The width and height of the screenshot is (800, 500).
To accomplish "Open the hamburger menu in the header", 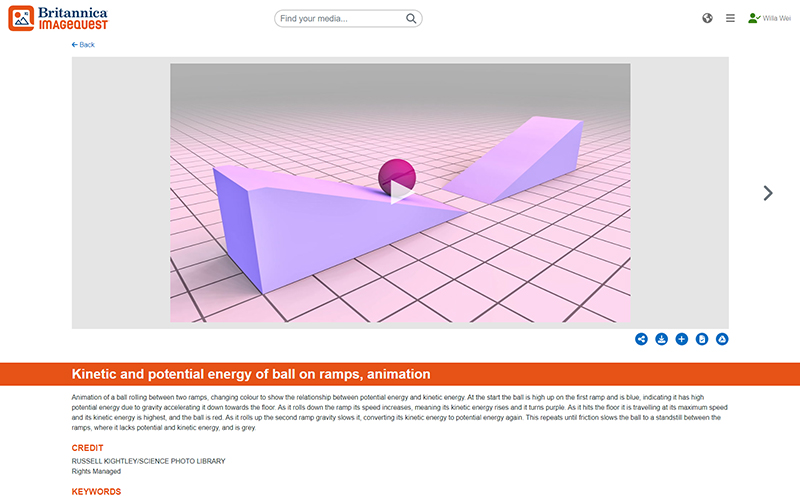I will (x=730, y=18).
